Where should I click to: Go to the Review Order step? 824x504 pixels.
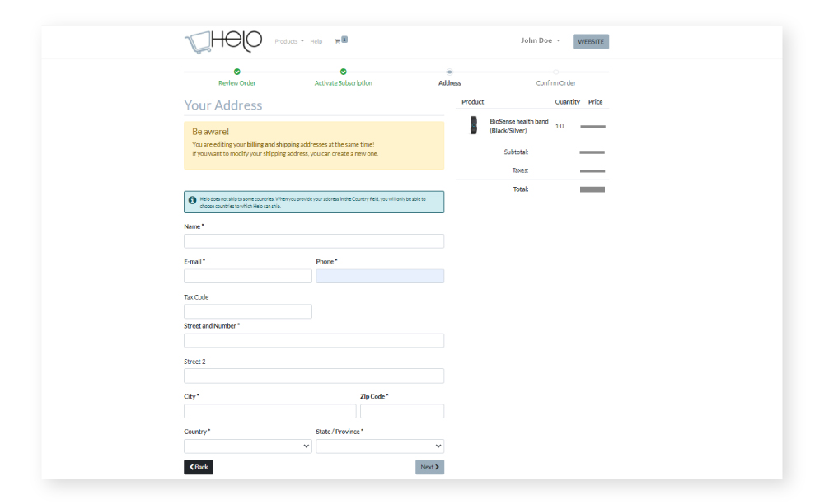click(x=236, y=83)
